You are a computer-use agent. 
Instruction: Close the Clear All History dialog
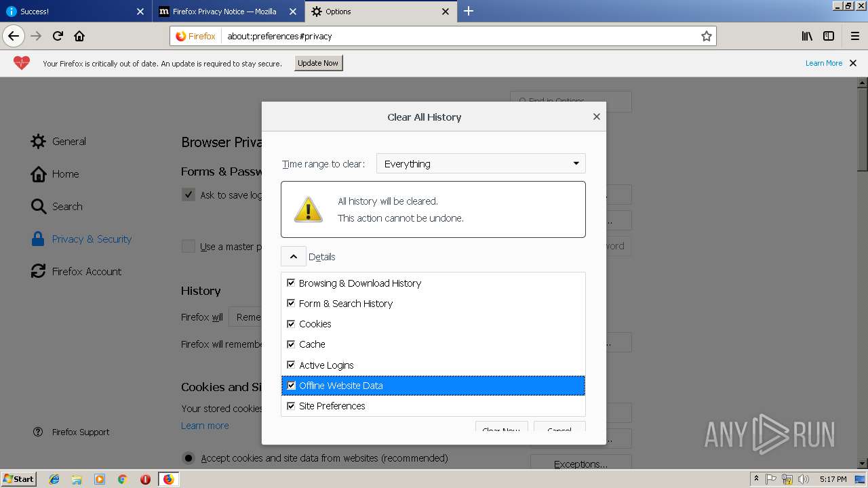[x=597, y=117]
